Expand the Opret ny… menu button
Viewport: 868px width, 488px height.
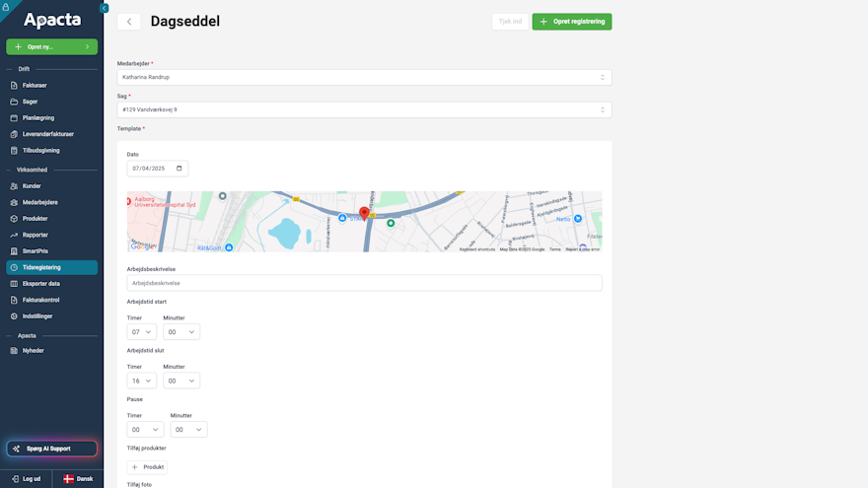(52, 47)
